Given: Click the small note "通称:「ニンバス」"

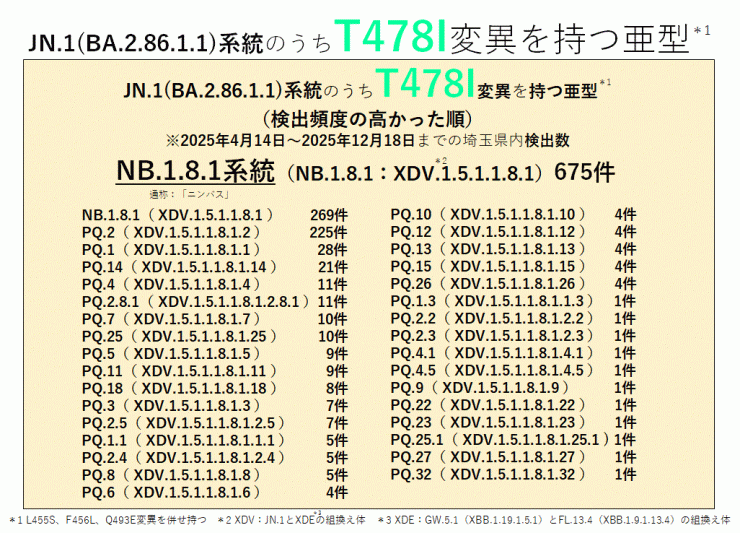Looking at the screenshot, I should [190, 195].
